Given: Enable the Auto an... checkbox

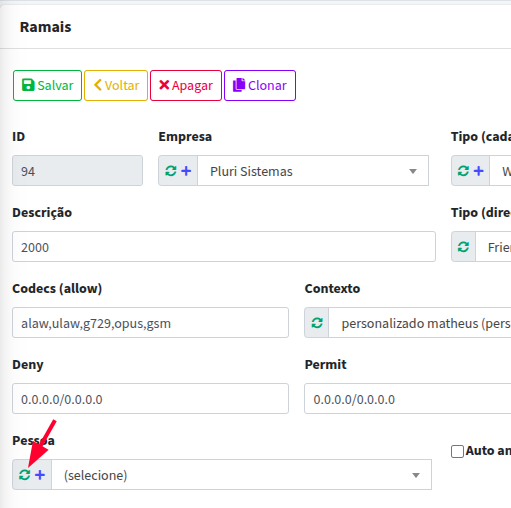Looking at the screenshot, I should 457,451.
